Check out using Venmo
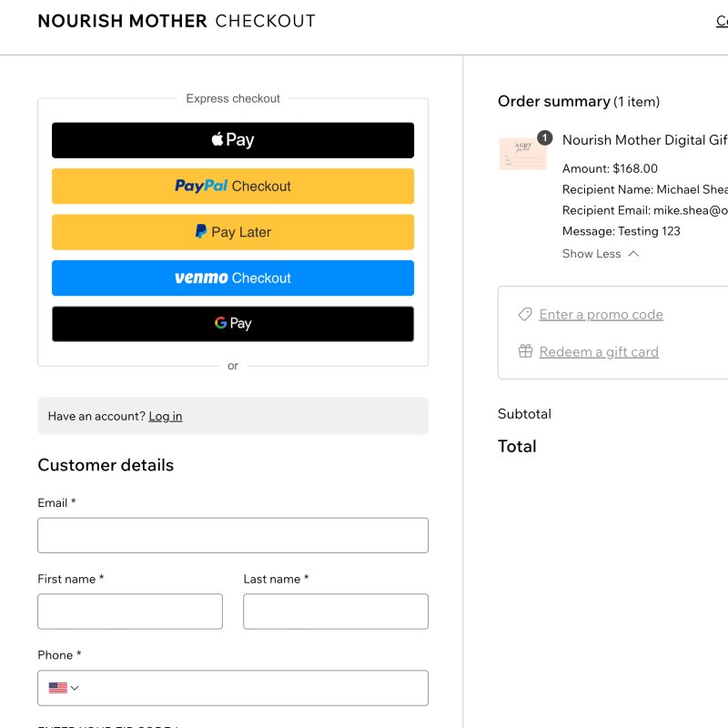This screenshot has height=728, width=728. pyautogui.click(x=233, y=278)
